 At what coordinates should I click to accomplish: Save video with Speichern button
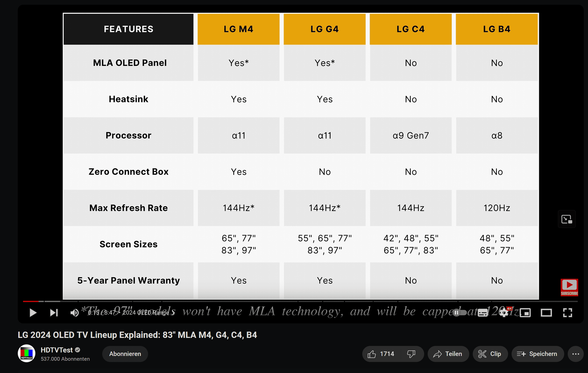click(537, 354)
